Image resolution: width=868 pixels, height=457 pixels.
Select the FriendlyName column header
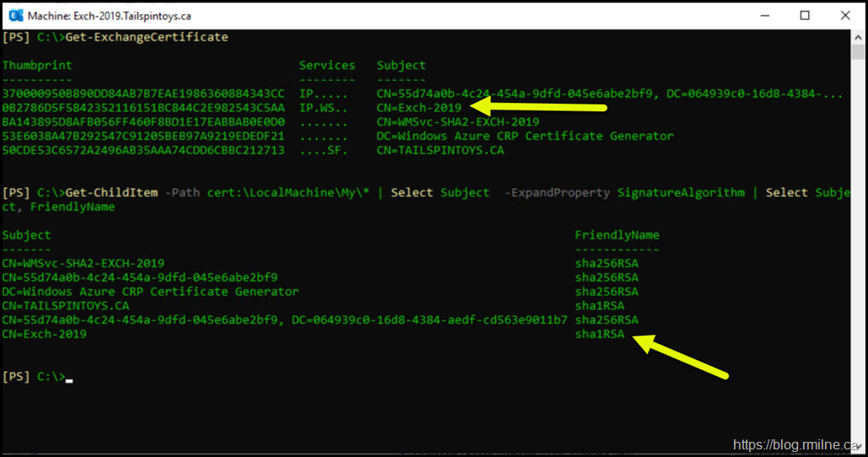pyautogui.click(x=617, y=235)
